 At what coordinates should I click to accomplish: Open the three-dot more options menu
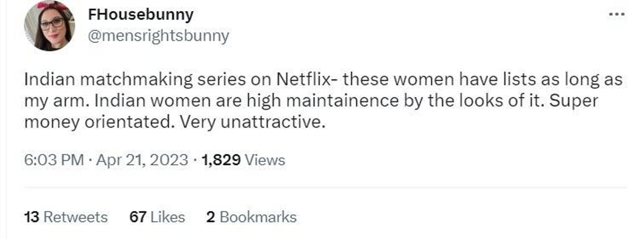pos(617,14)
